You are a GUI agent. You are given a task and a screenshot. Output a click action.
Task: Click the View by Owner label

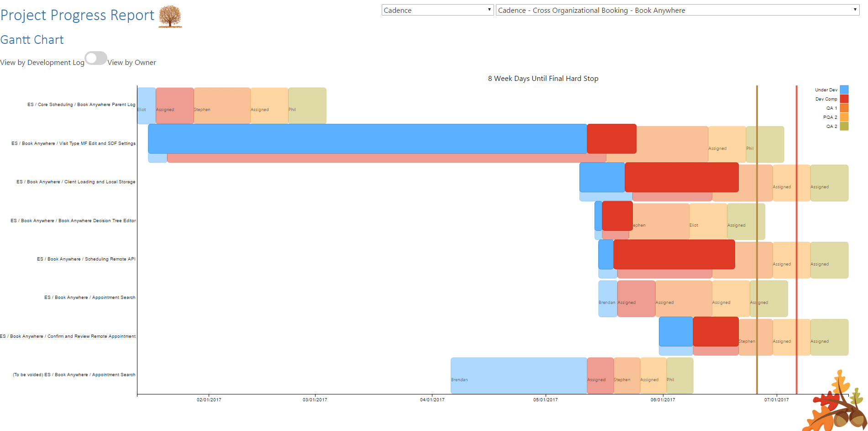pos(132,63)
